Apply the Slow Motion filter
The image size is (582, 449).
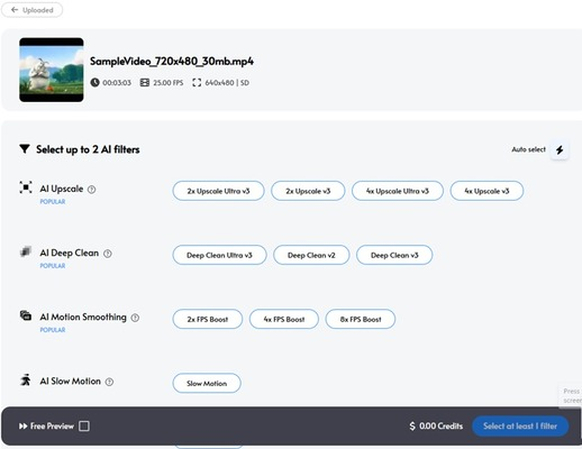pyautogui.click(x=207, y=383)
